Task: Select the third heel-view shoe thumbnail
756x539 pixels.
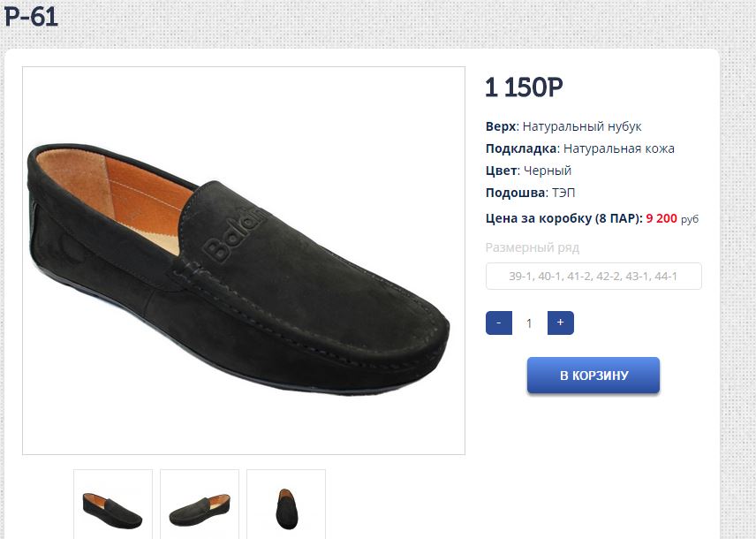Action: pyautogui.click(x=286, y=506)
